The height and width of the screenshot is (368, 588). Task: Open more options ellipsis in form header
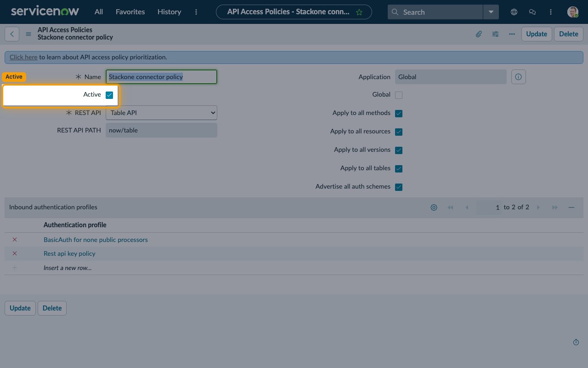pos(512,34)
